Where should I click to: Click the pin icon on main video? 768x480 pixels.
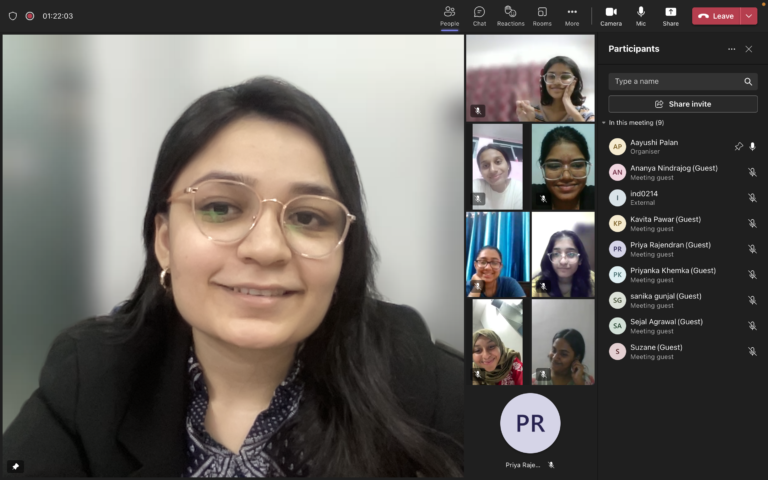pyautogui.click(x=15, y=466)
